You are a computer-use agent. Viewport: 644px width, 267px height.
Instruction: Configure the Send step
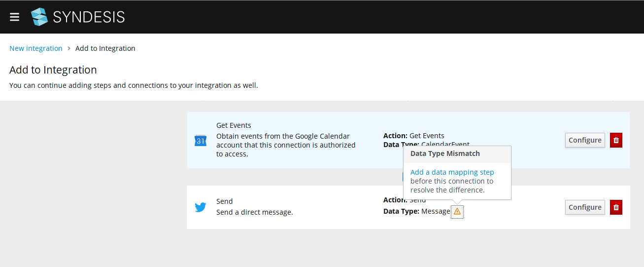(x=585, y=207)
